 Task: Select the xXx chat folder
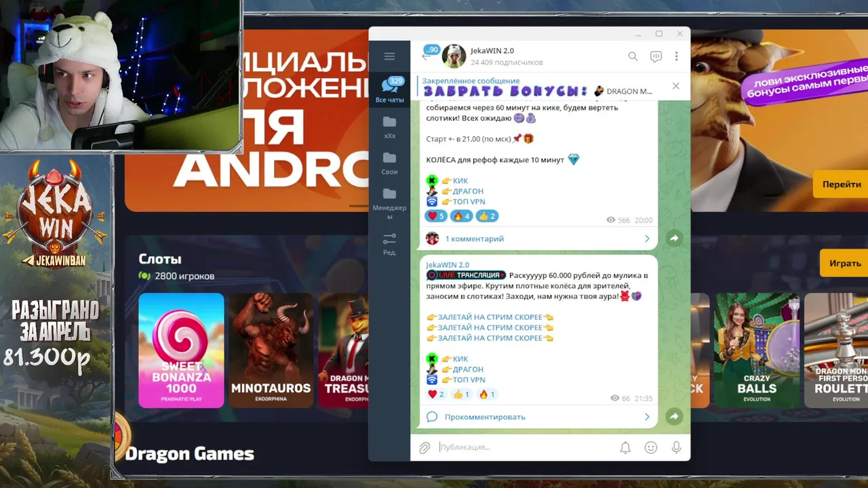[x=389, y=127]
